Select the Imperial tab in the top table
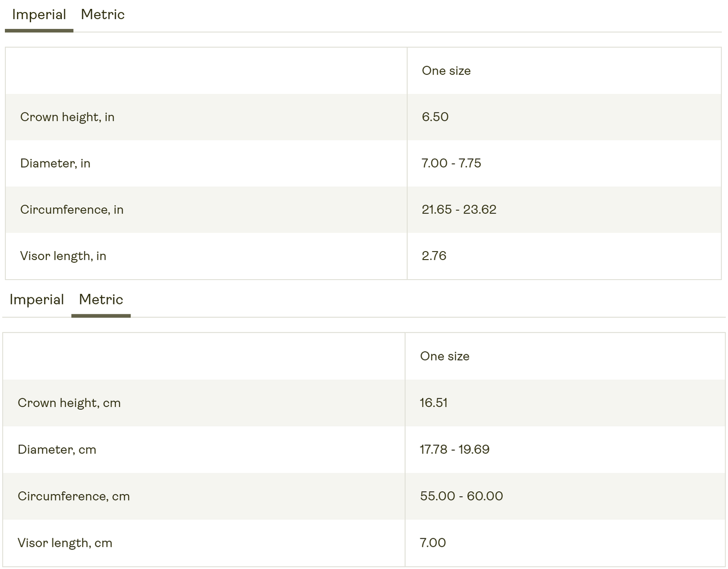Viewport: 728px width, 569px height. 39,15
